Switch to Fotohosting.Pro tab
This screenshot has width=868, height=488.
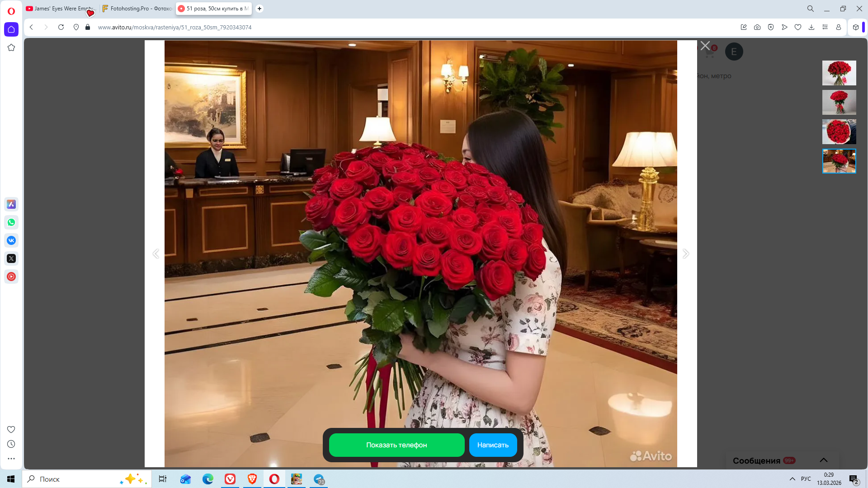(137, 9)
